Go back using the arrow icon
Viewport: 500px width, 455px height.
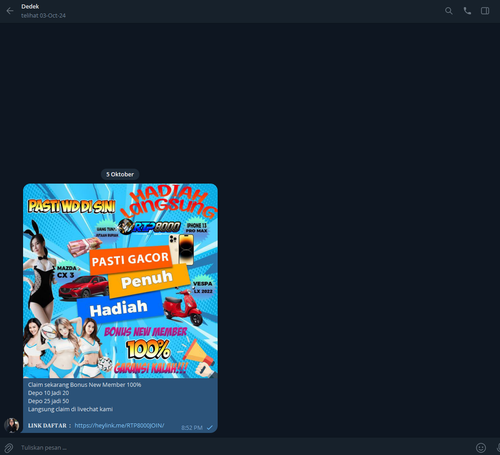(10, 11)
